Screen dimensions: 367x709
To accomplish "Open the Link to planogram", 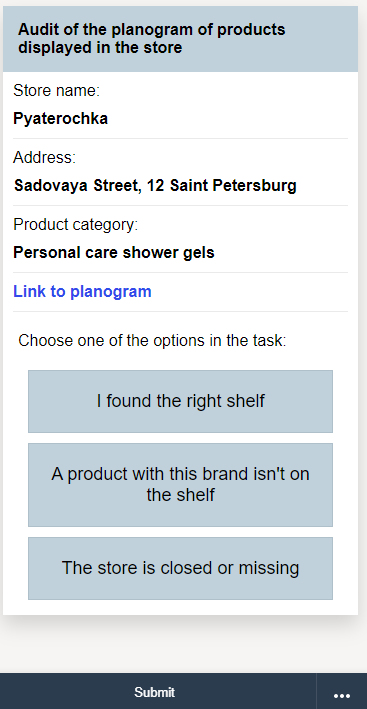I will point(82,292).
